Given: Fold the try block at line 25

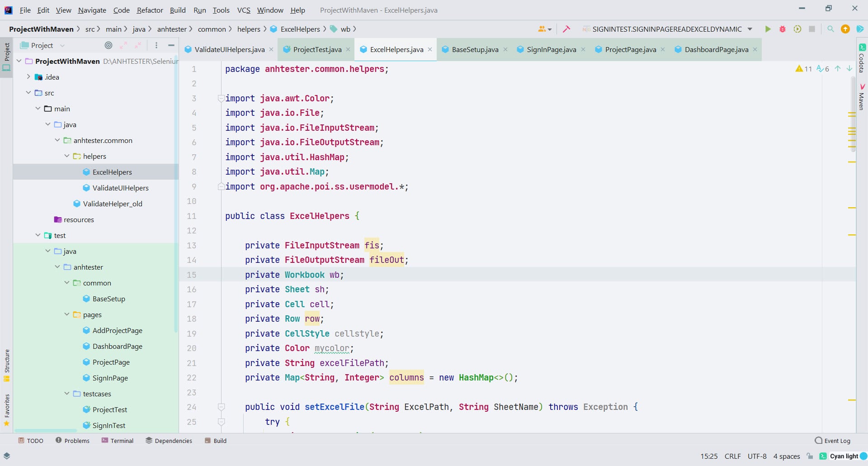Looking at the screenshot, I should 221,422.
